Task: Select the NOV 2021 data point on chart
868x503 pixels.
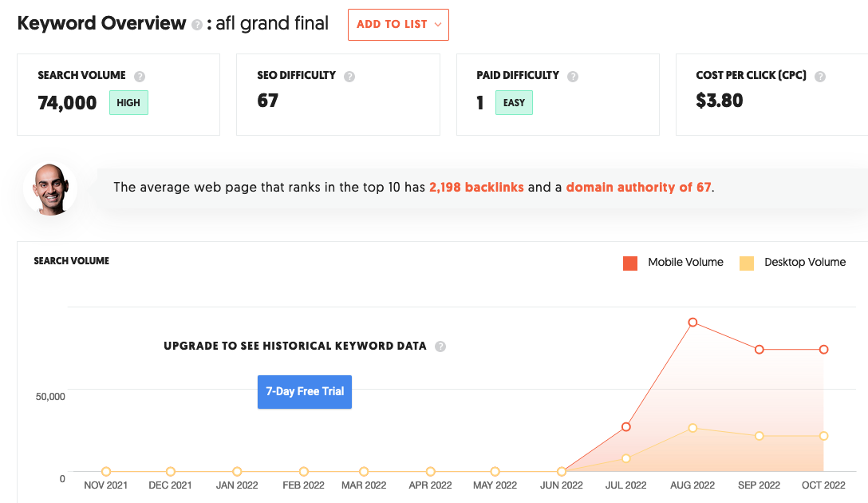Action: pos(106,472)
